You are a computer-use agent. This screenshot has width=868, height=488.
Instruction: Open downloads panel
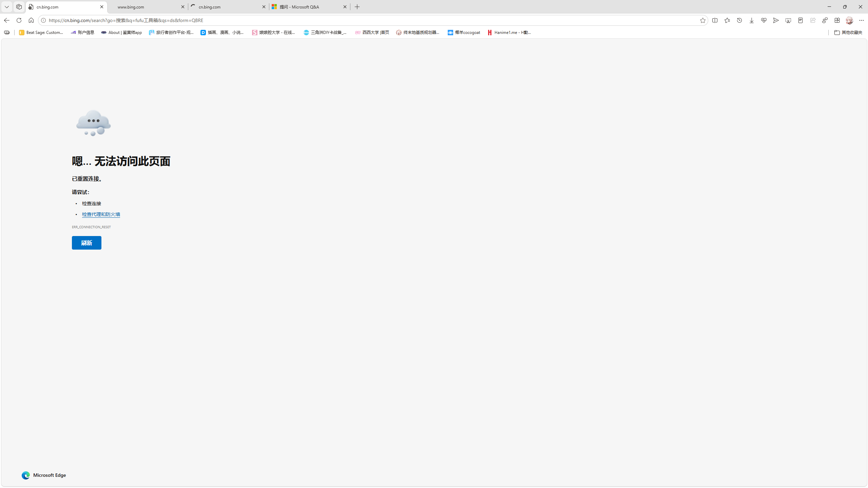pyautogui.click(x=752, y=20)
